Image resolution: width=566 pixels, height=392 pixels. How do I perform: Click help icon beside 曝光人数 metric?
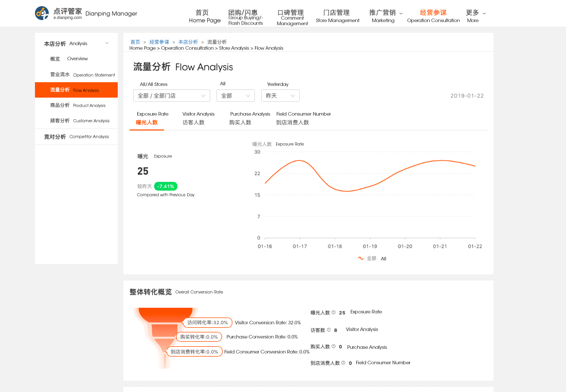pos(334,312)
